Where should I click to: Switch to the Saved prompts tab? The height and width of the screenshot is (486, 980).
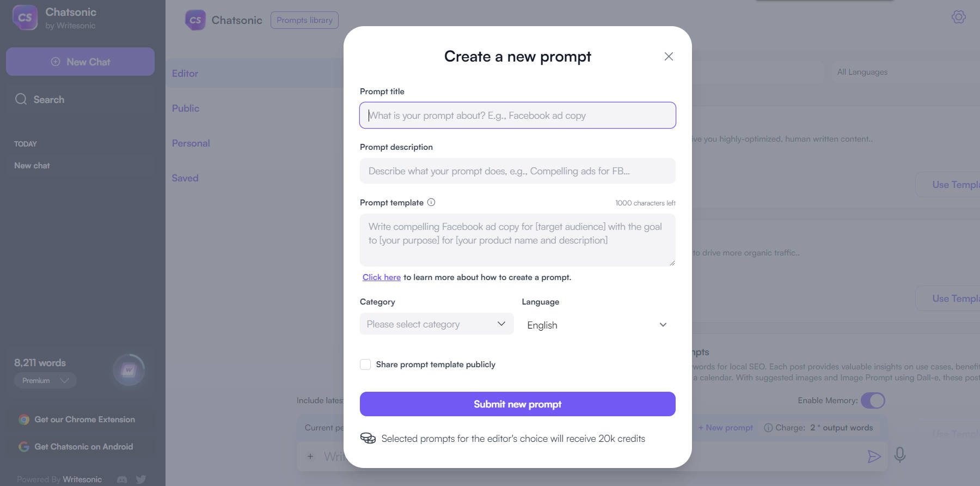pyautogui.click(x=185, y=178)
